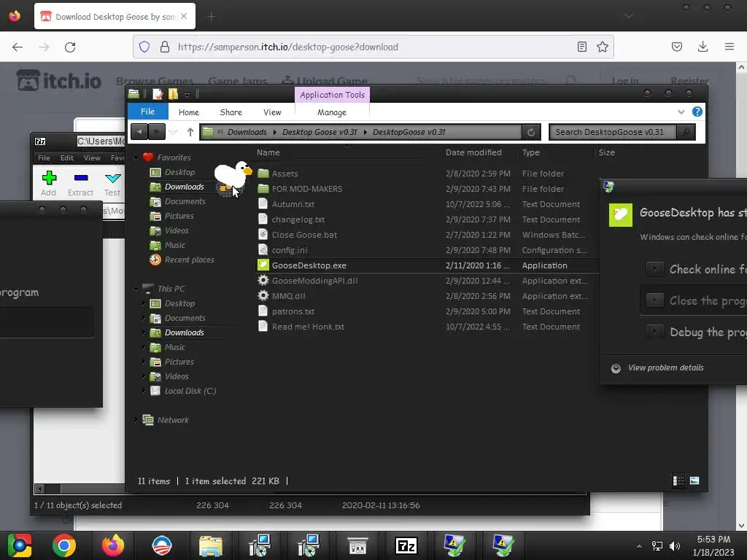Click the Firefox reload page icon
The image size is (747, 560).
click(70, 47)
